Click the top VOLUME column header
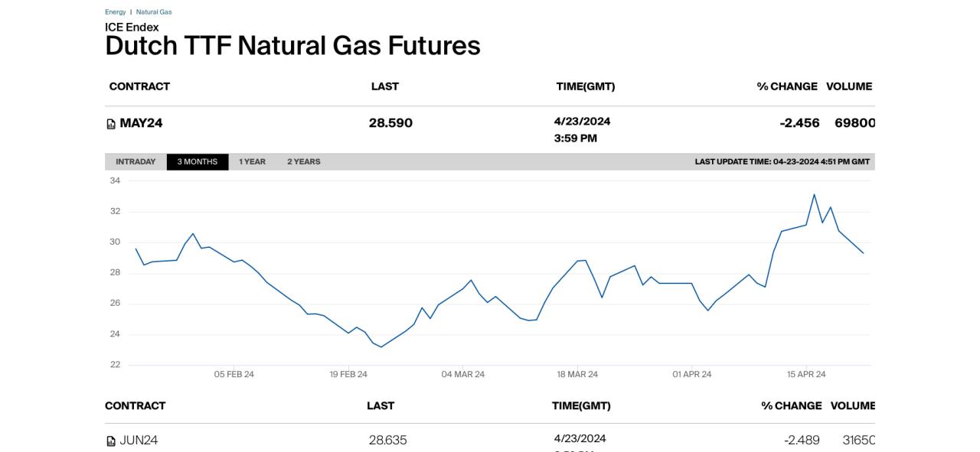The image size is (980, 452). (x=849, y=86)
